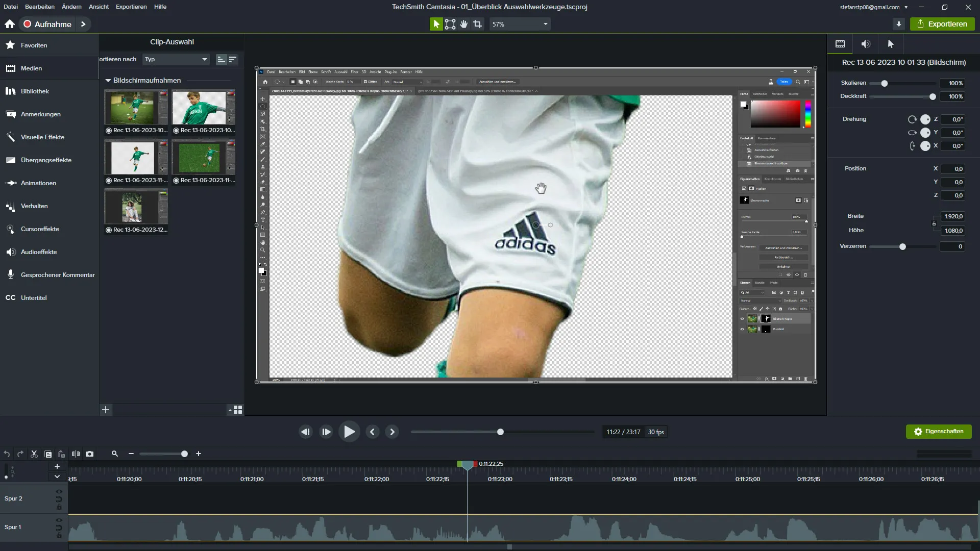The height and width of the screenshot is (551, 980).
Task: Open the Datei menu
Action: (x=11, y=7)
